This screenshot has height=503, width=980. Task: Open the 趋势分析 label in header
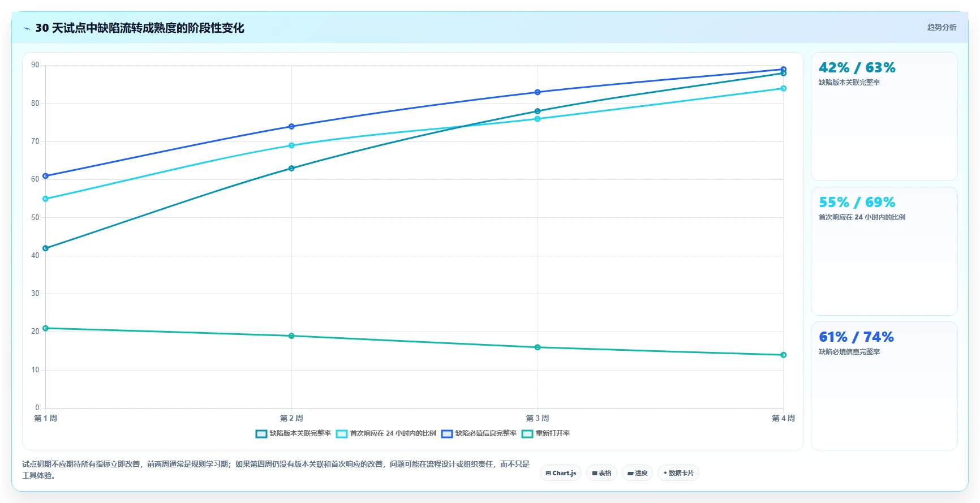coord(942,27)
